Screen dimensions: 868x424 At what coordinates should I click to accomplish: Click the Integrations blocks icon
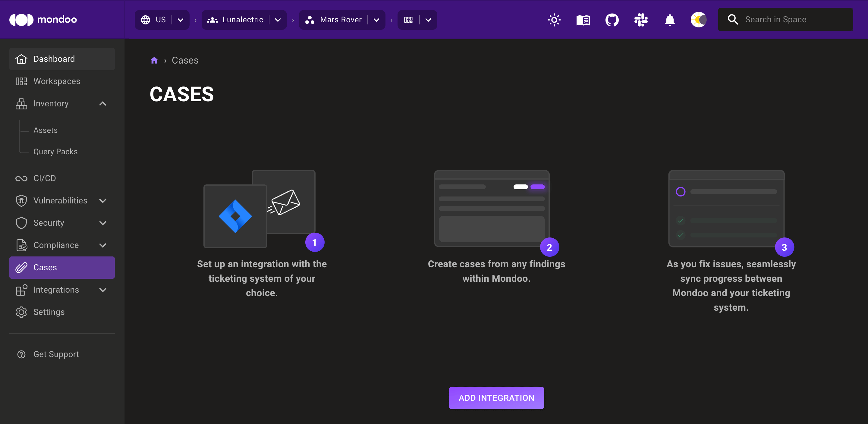[x=21, y=290]
